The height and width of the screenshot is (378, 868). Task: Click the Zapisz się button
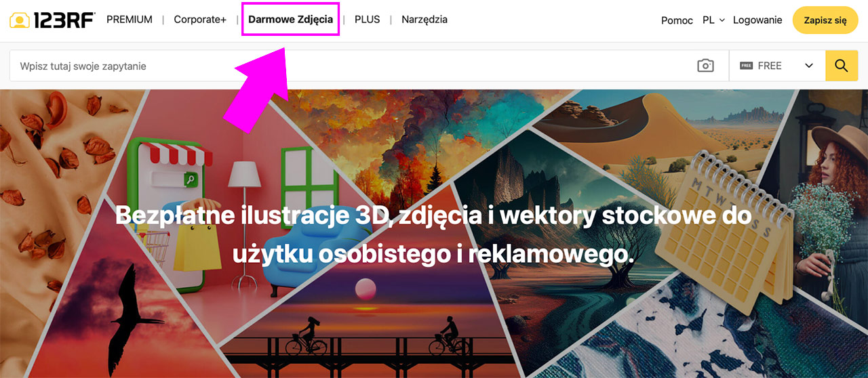[x=825, y=20]
